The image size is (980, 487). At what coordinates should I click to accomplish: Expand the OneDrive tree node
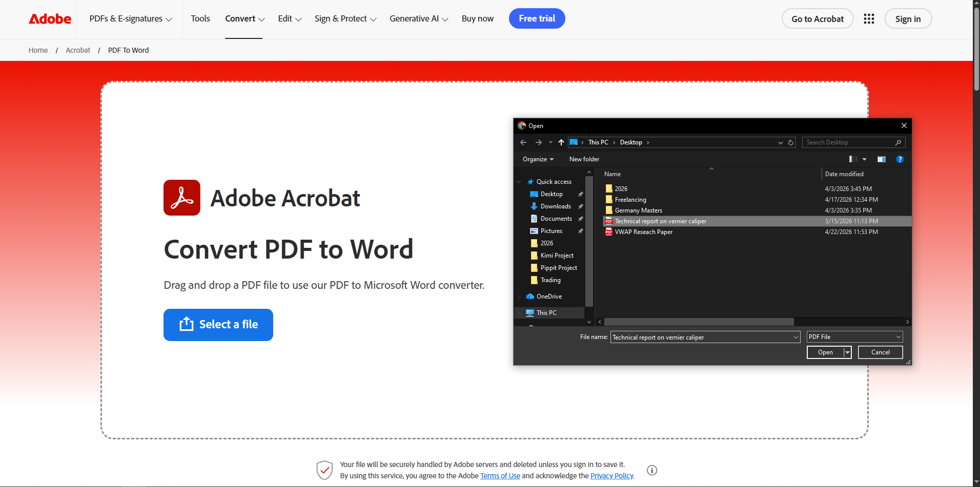tap(519, 297)
